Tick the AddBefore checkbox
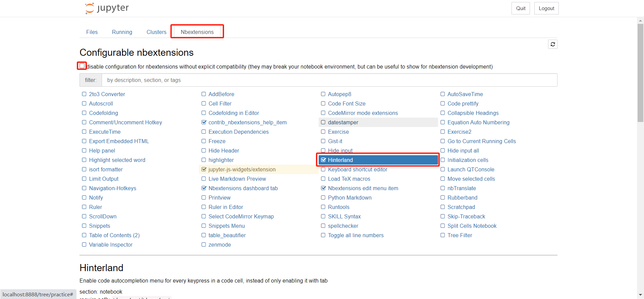Viewport: 644px width, 299px height. tap(204, 94)
